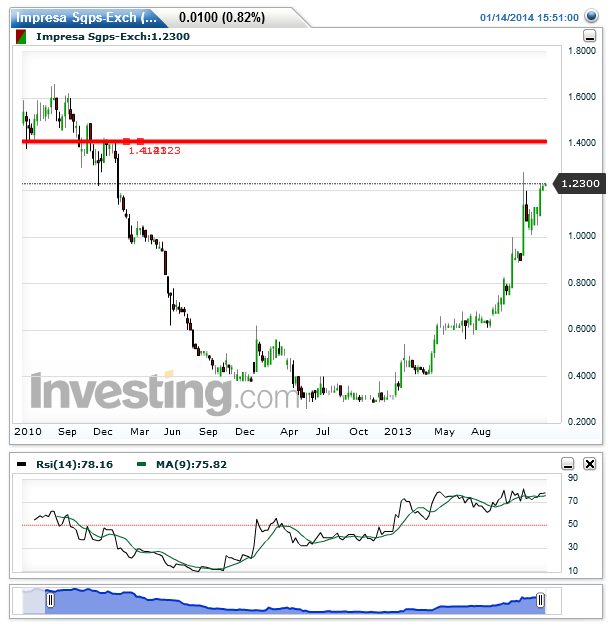Click the 01/14/2014 15:51:00 timestamp

pos(529,18)
